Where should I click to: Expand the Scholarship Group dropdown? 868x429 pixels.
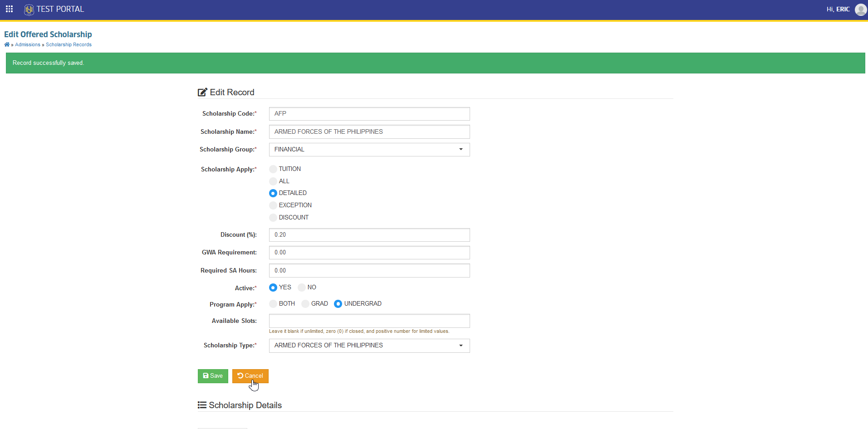tap(369, 150)
